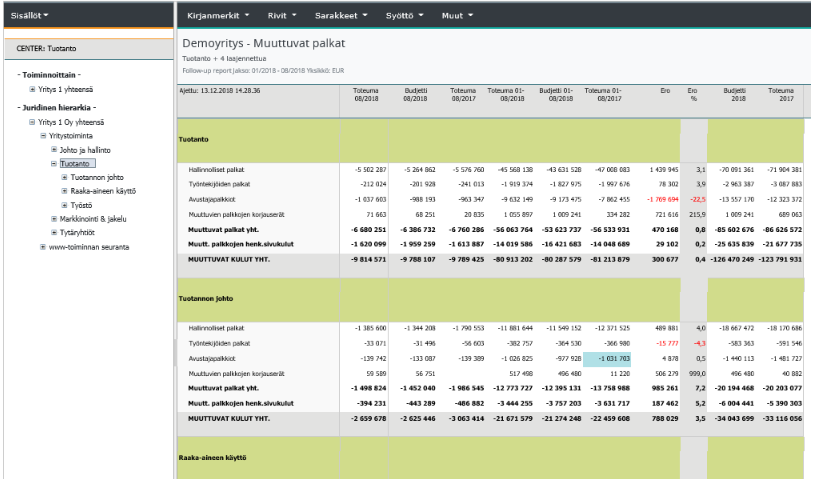Collapse the Yritystoiminta tree node

(x=42, y=135)
